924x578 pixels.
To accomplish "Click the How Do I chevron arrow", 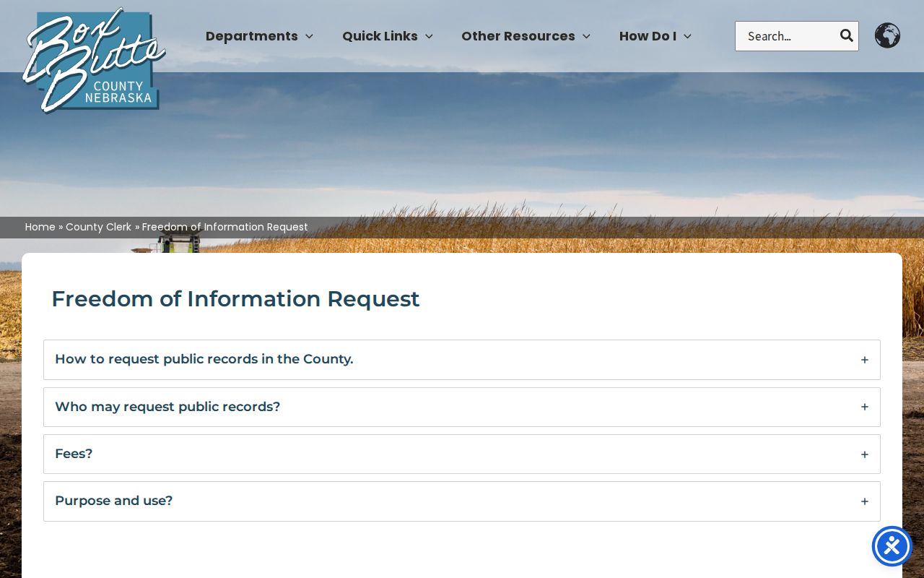I will click(x=687, y=36).
